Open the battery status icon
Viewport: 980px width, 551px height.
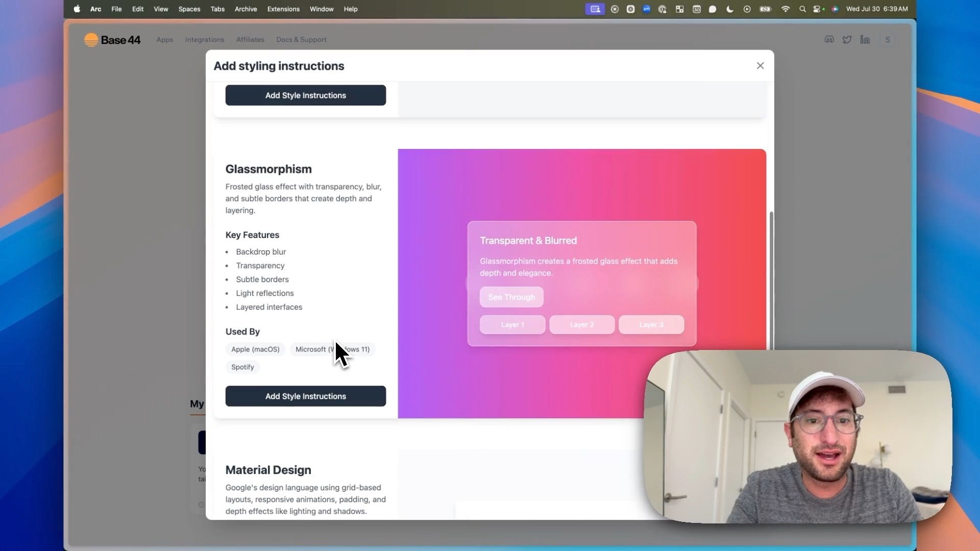[x=765, y=9]
